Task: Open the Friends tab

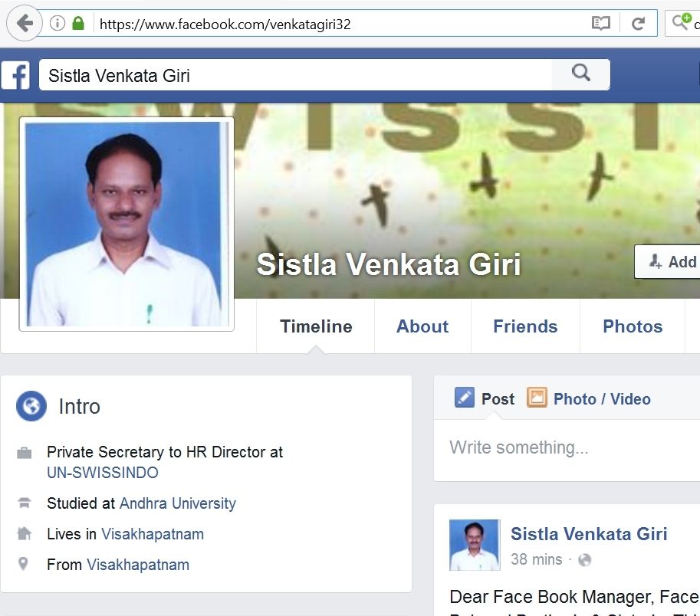Action: pos(525,326)
